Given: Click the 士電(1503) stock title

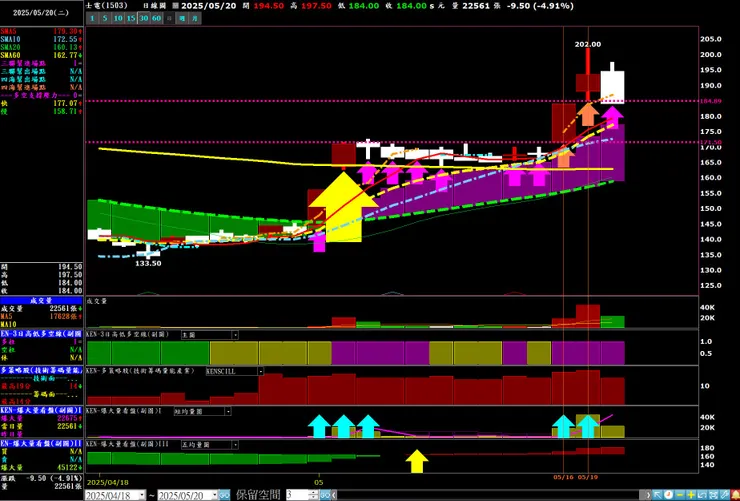Looking at the screenshot, I should [109, 6].
